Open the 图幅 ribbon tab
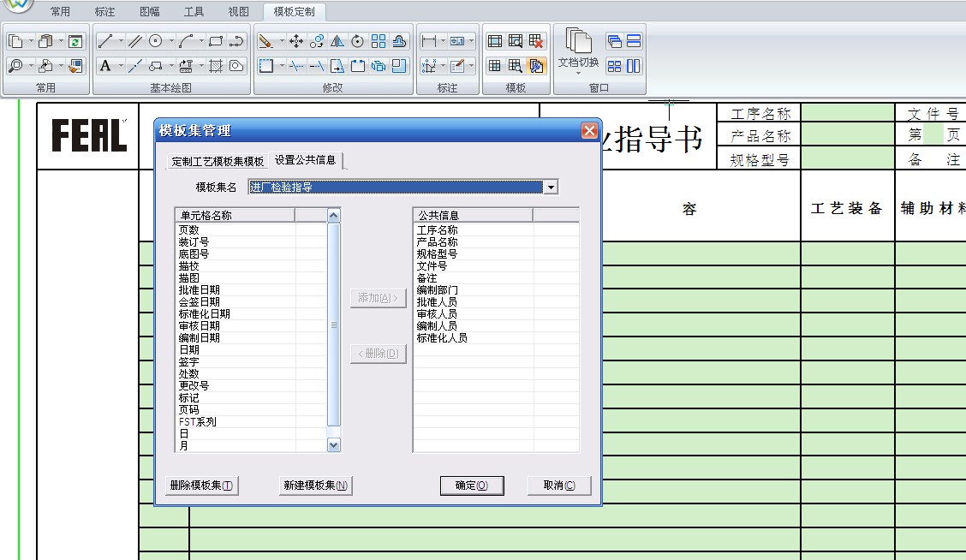The image size is (966, 560). tap(150, 12)
